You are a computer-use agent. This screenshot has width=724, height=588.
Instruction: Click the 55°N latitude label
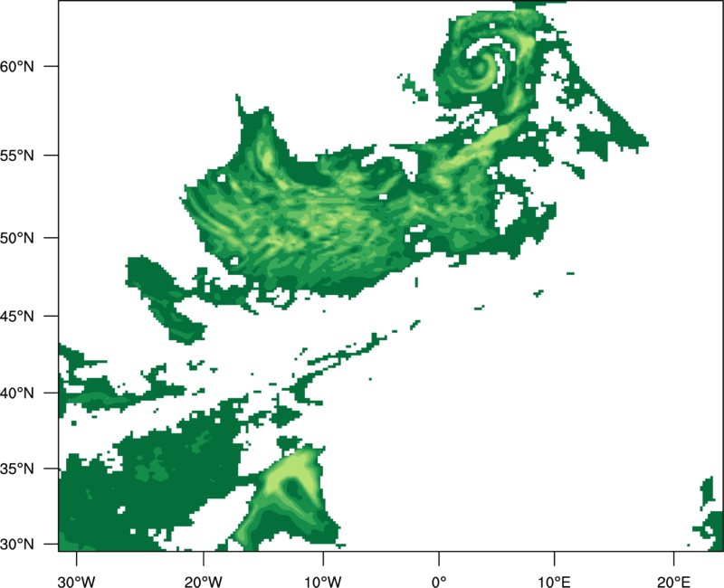(17, 156)
